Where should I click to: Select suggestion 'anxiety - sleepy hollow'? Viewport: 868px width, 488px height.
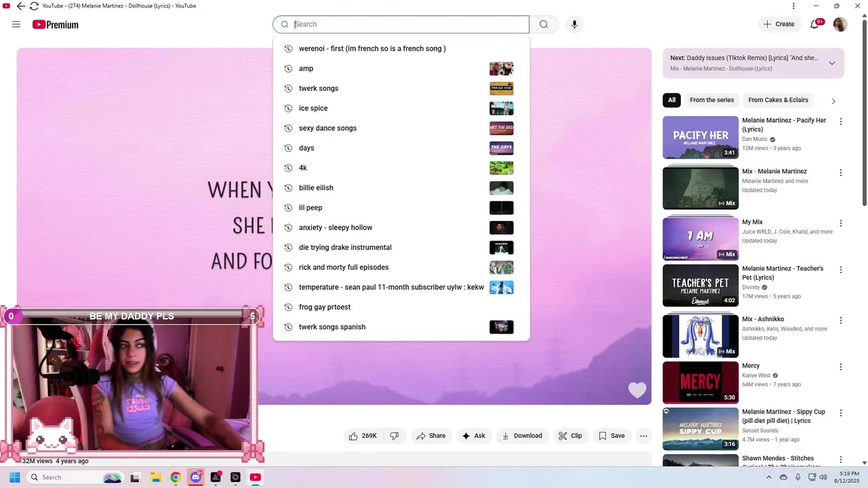click(x=401, y=228)
